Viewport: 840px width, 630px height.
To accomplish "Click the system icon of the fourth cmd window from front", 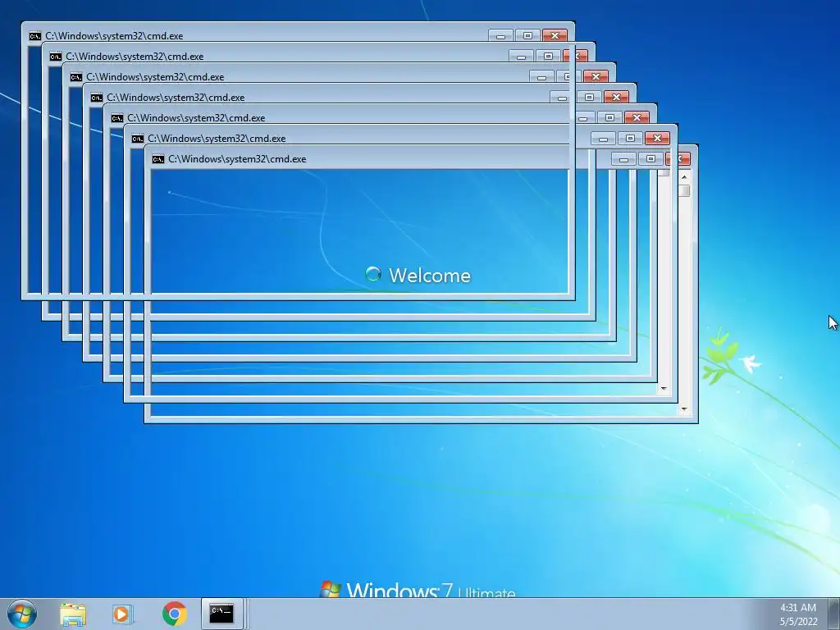I will click(x=97, y=98).
